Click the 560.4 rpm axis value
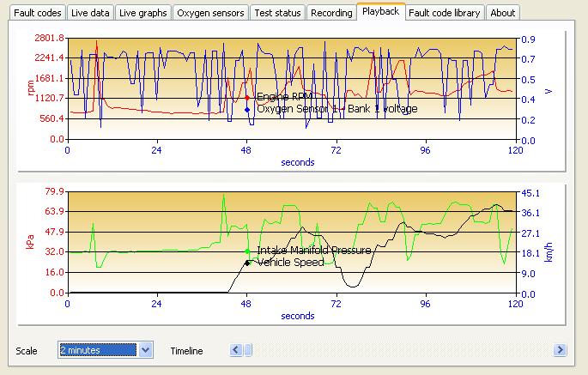Viewport: 588px width, 375px height. pos(52,119)
